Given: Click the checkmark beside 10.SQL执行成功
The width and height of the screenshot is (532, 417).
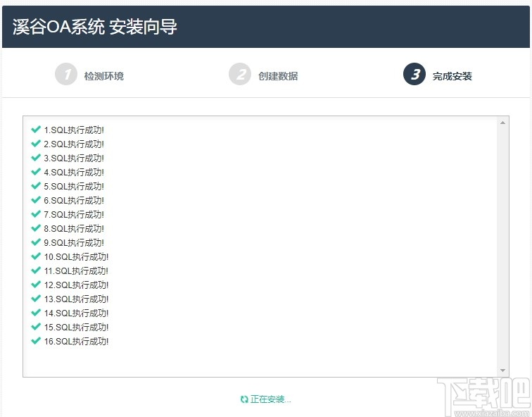Looking at the screenshot, I should (36, 256).
